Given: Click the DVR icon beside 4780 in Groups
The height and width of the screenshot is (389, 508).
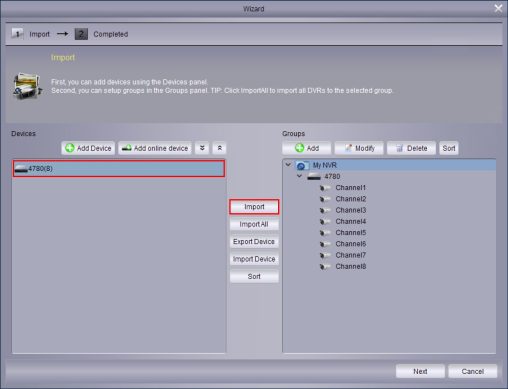Looking at the screenshot, I should pos(314,177).
